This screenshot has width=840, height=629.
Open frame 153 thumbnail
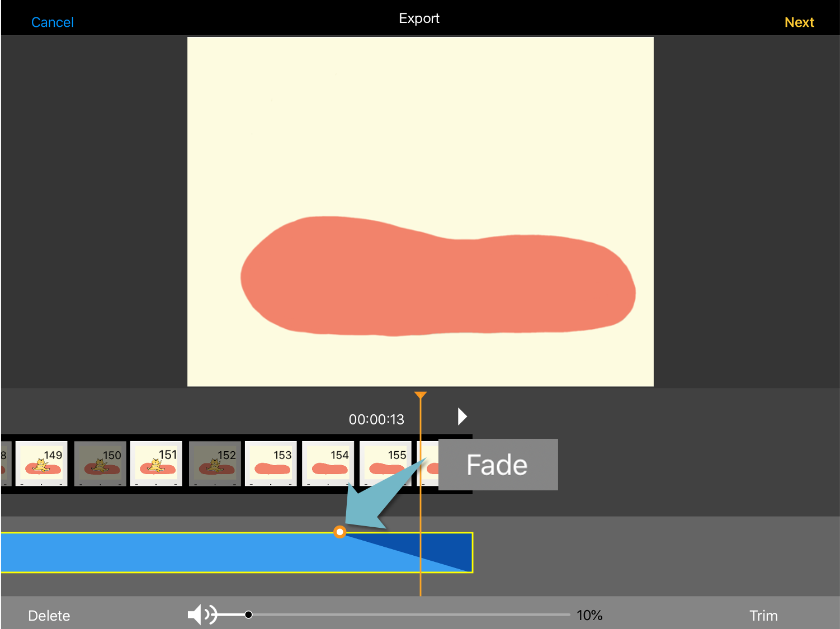[271, 464]
